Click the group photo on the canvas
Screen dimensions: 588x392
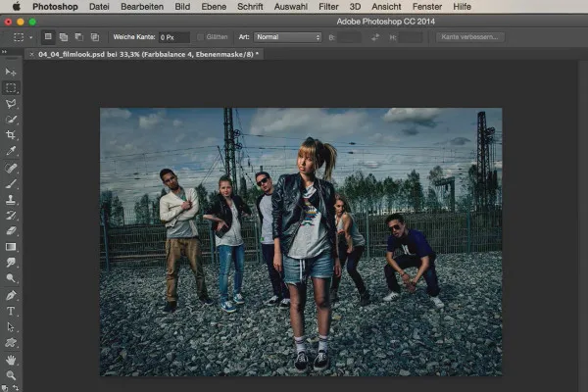coord(301,242)
